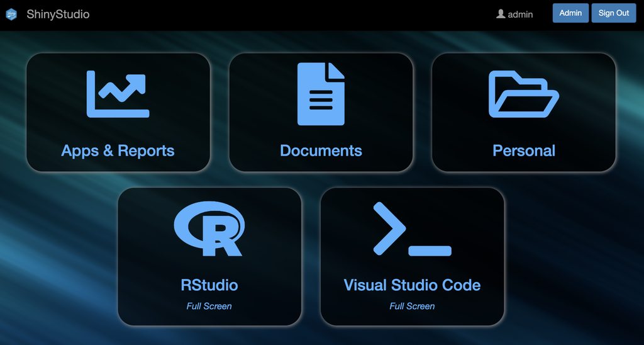Click Full Screen under RStudio

click(209, 306)
